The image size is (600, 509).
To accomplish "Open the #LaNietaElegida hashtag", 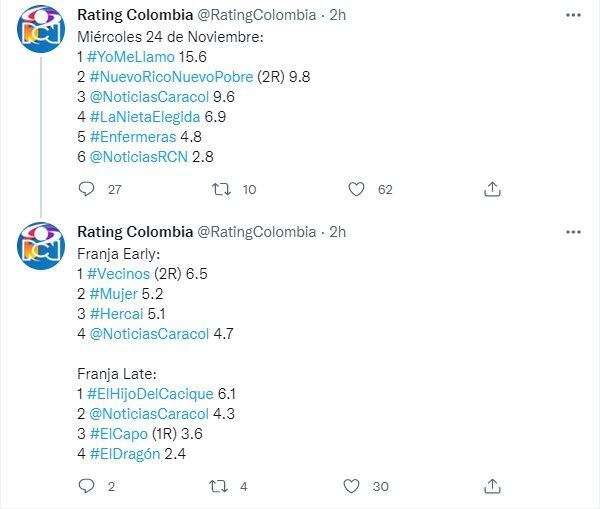I will click(x=136, y=116).
